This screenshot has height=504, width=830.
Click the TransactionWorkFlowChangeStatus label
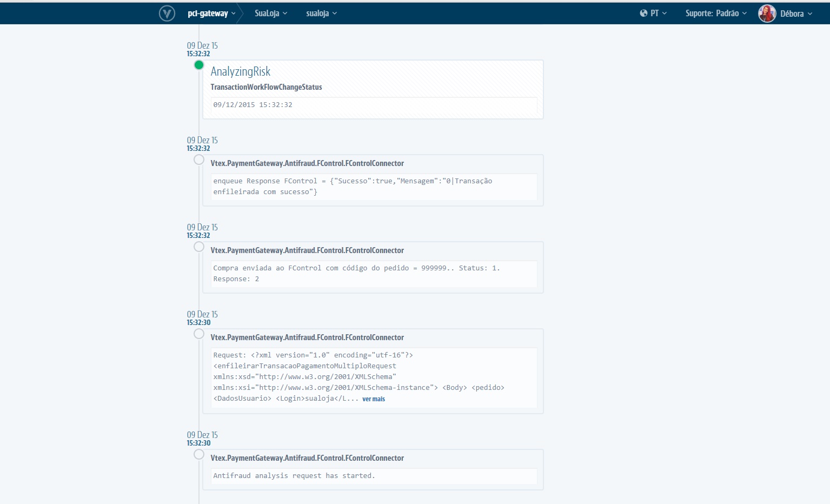click(x=266, y=87)
